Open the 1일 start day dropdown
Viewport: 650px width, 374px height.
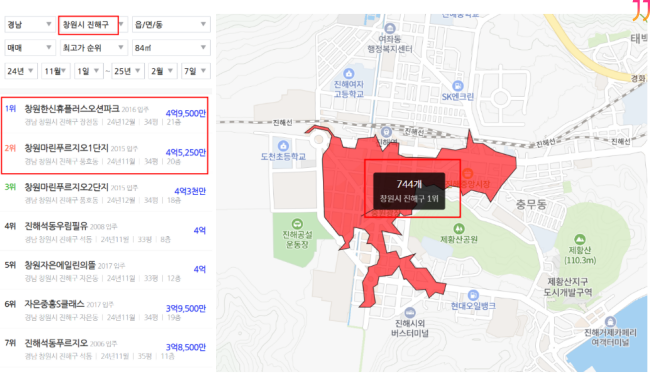[88, 71]
